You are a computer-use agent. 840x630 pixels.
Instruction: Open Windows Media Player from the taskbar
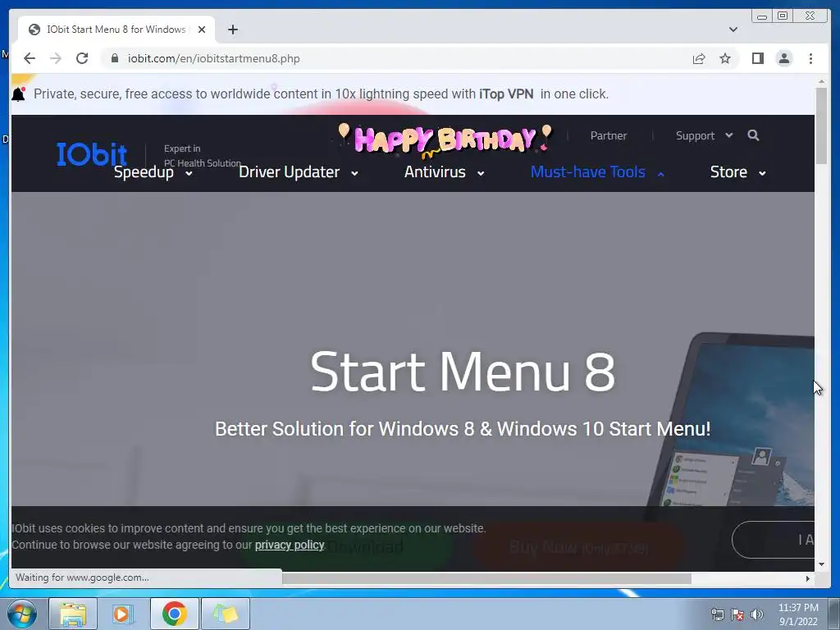click(x=123, y=614)
